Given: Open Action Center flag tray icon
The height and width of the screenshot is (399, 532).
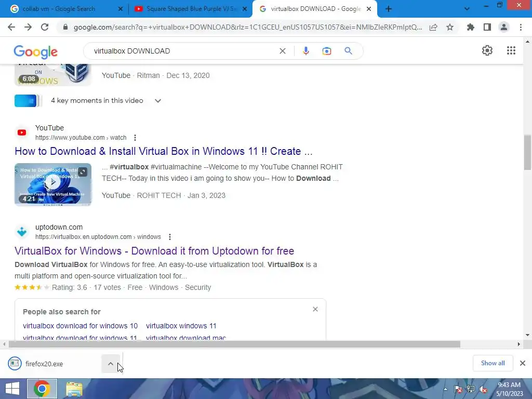Looking at the screenshot, I should pos(458,390).
